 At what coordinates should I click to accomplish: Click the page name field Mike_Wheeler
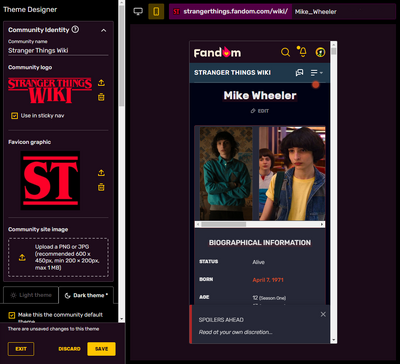point(344,12)
